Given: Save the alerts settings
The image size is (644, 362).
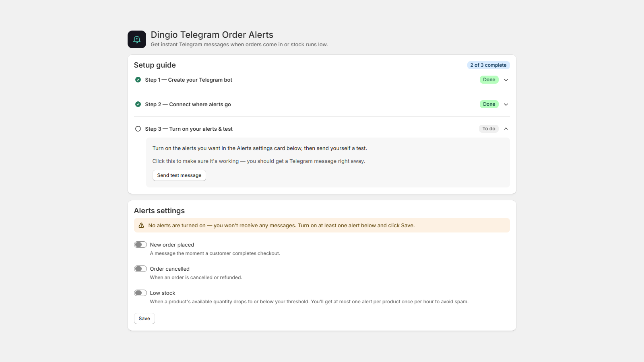Looking at the screenshot, I should [x=144, y=319].
